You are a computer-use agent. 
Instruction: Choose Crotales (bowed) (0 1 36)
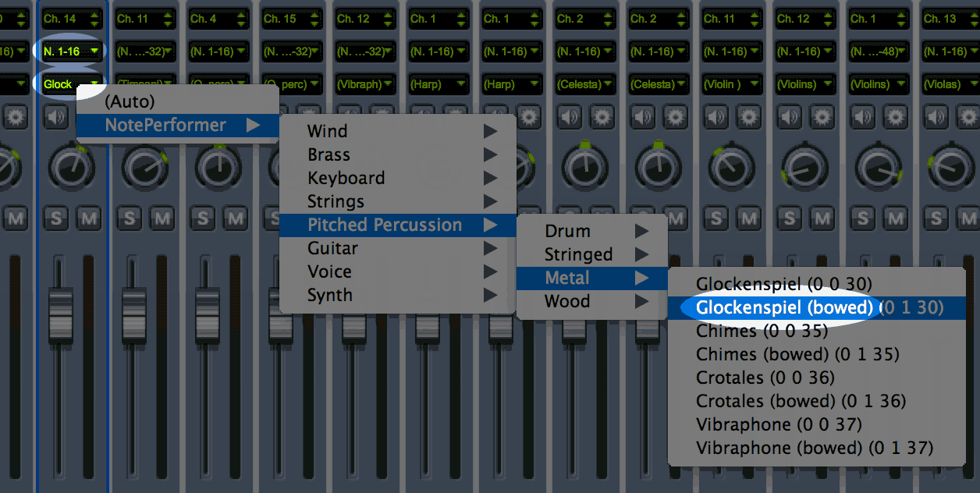pos(817,401)
